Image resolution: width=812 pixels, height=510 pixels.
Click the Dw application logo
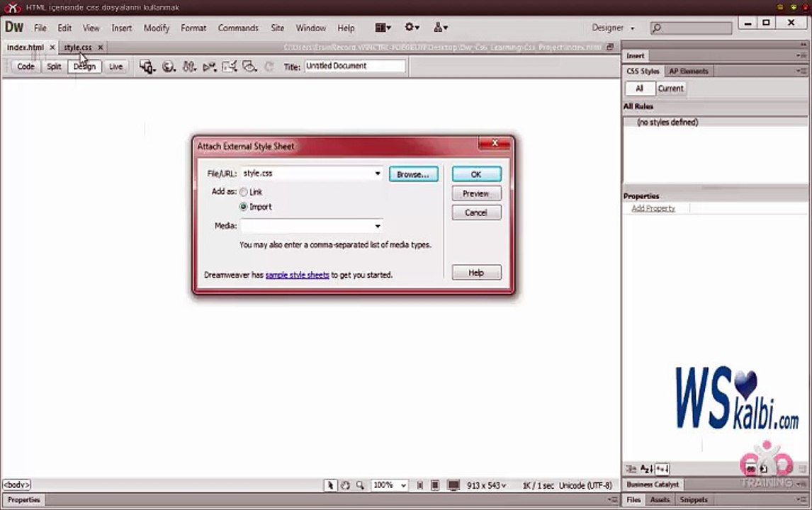[14, 27]
